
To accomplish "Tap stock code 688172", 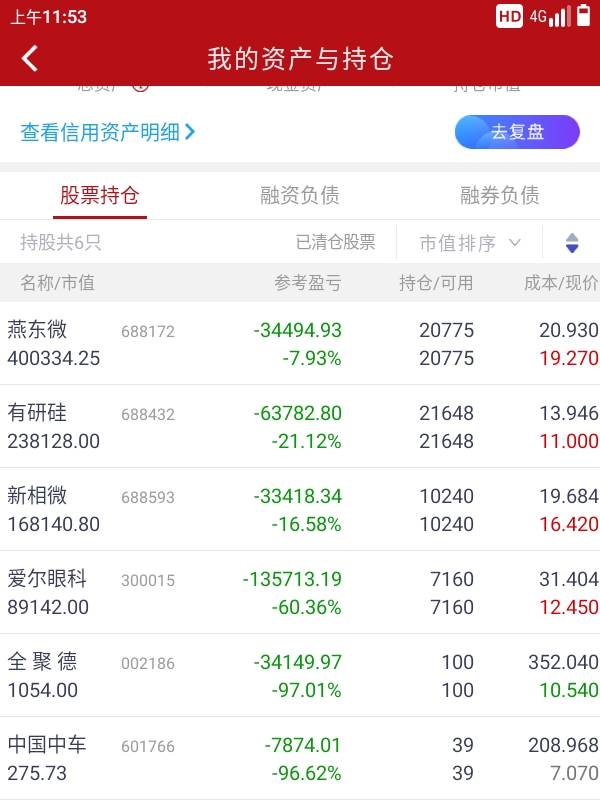I will click(x=148, y=332).
